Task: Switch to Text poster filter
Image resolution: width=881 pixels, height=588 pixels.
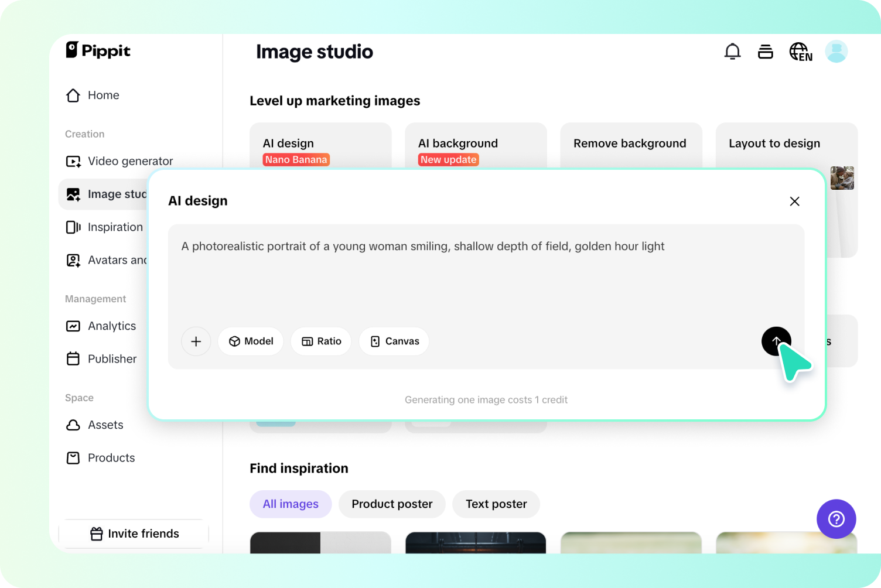Action: coord(496,504)
